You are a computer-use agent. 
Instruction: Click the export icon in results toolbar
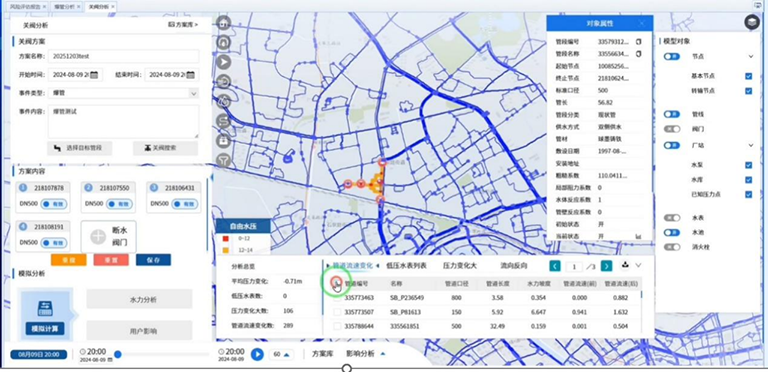point(625,265)
